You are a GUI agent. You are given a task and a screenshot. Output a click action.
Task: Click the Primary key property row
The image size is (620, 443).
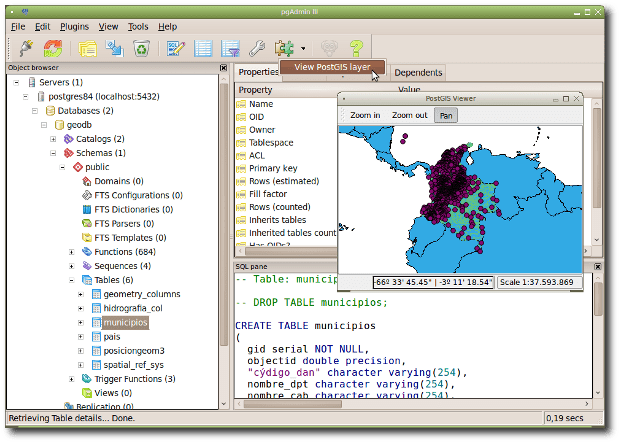(x=273, y=168)
